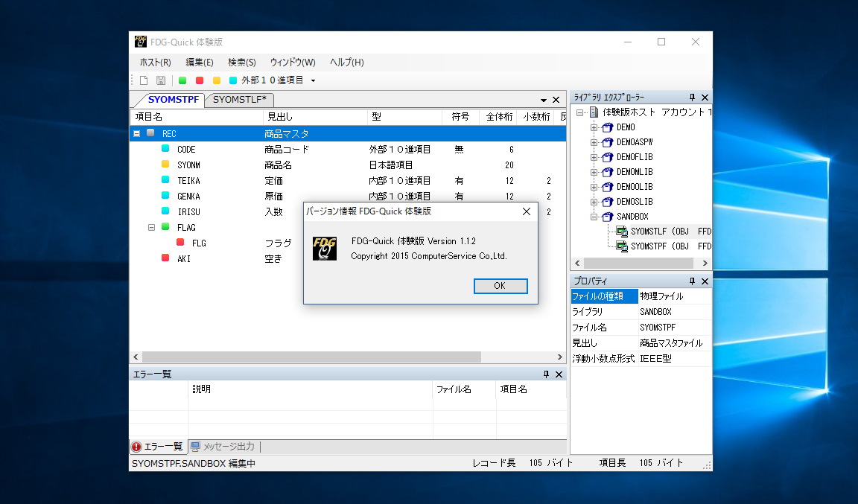Click the 型 column header
This screenshot has height=504, width=858.
(404, 117)
